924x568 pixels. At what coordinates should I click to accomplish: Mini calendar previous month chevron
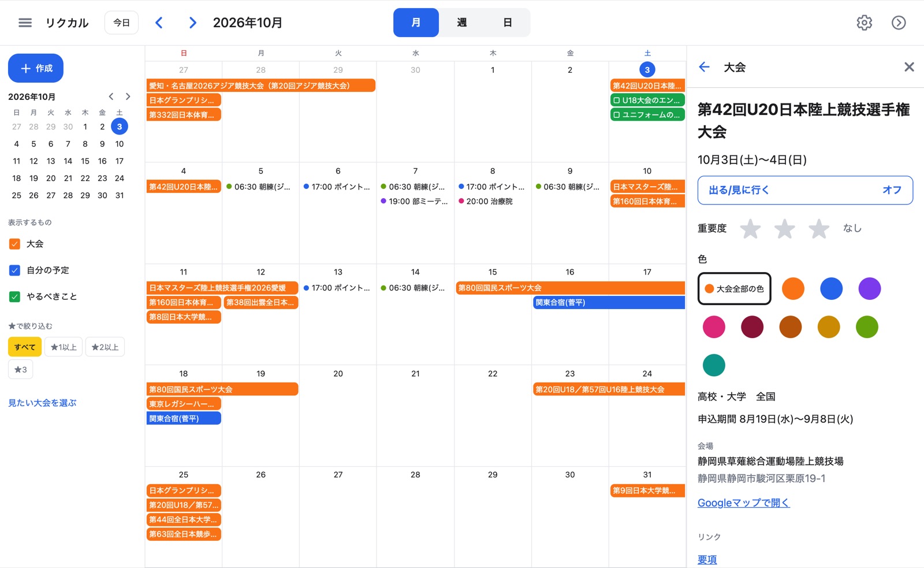point(111,96)
